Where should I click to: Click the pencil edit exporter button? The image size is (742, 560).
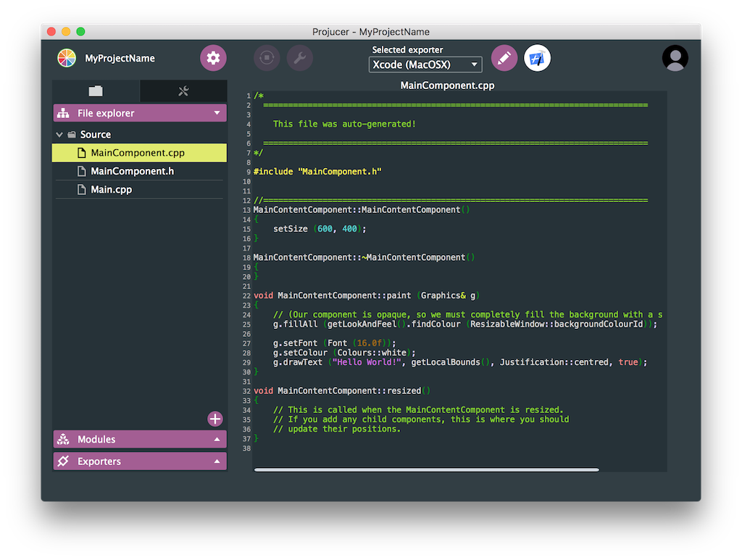click(x=504, y=58)
